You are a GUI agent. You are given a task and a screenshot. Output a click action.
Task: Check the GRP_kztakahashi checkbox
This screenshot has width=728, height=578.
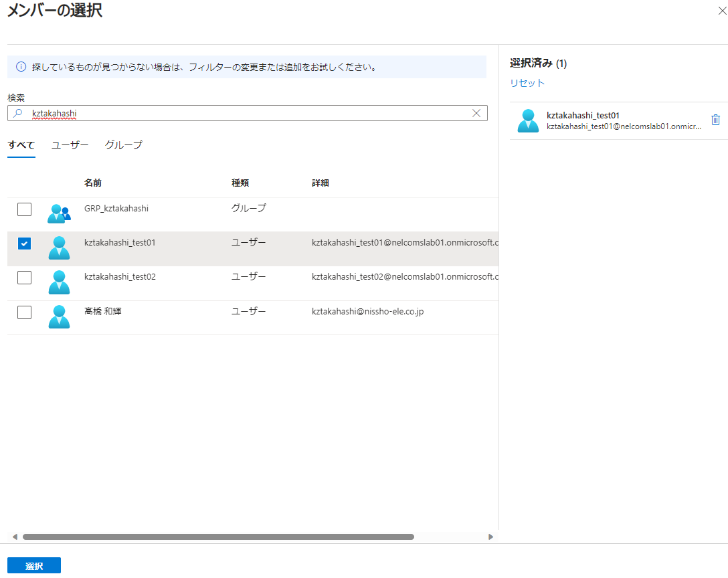click(24, 209)
